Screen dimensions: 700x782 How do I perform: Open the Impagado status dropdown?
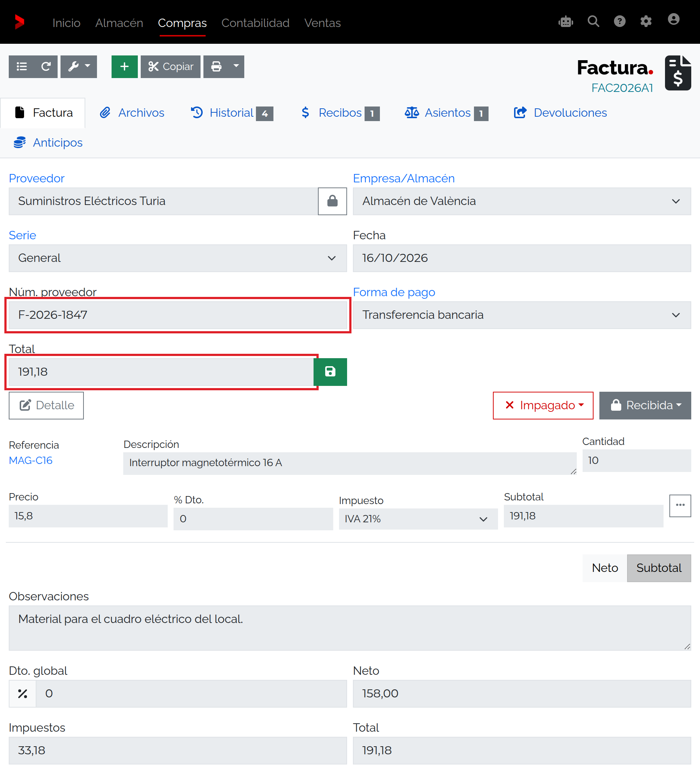tap(543, 405)
